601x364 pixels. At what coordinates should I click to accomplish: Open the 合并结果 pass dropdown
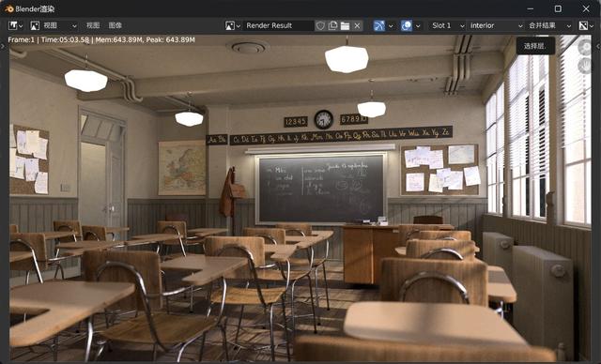point(549,25)
